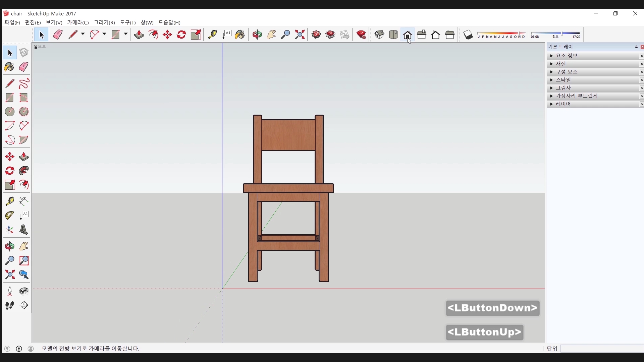Click geo-location status bar icon
This screenshot has width=644, height=362.
click(x=7, y=349)
